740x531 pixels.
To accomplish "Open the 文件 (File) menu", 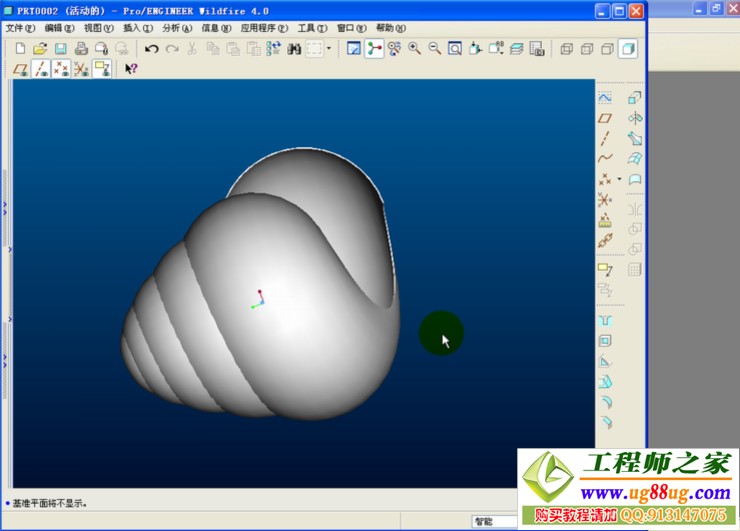I will pyautogui.click(x=20, y=28).
